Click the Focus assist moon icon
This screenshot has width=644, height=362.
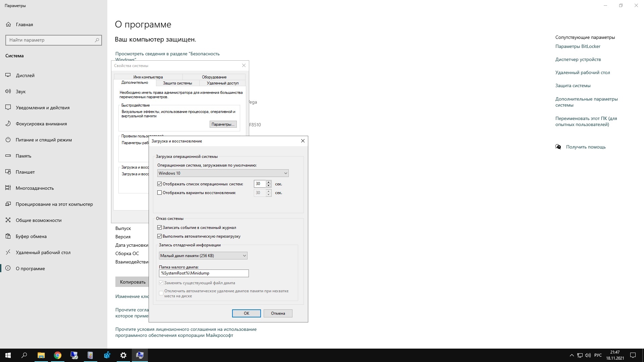[x=8, y=124]
